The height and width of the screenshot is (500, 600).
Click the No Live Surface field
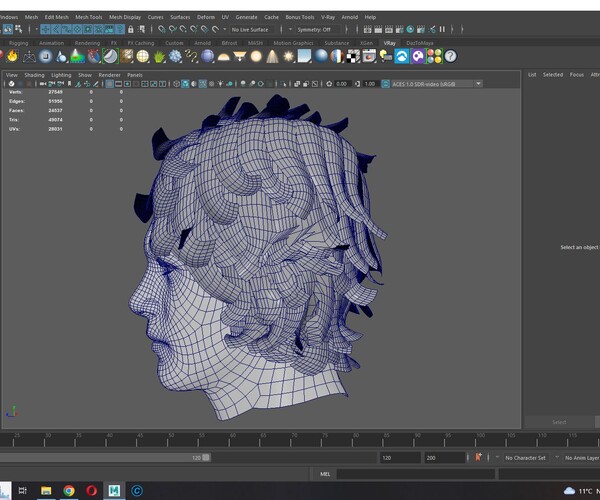pos(254,29)
